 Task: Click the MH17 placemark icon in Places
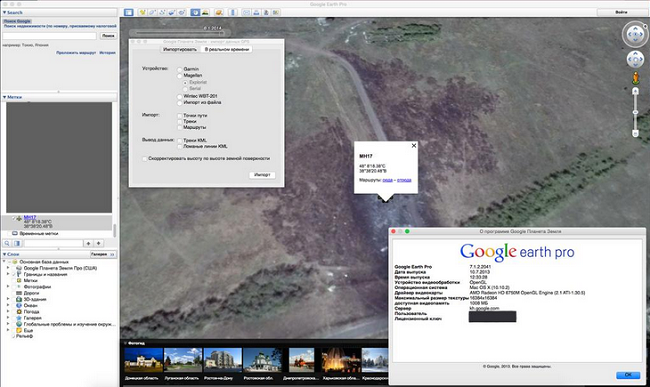point(19,218)
